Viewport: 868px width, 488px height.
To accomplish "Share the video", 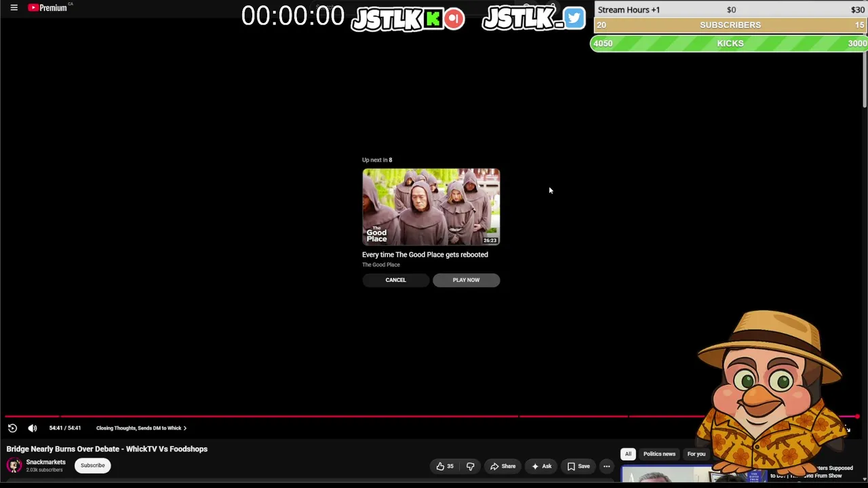I will pyautogui.click(x=502, y=466).
